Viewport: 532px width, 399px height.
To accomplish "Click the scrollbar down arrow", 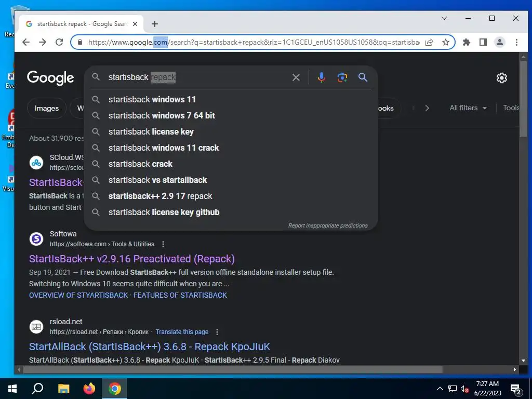I will (x=523, y=361).
